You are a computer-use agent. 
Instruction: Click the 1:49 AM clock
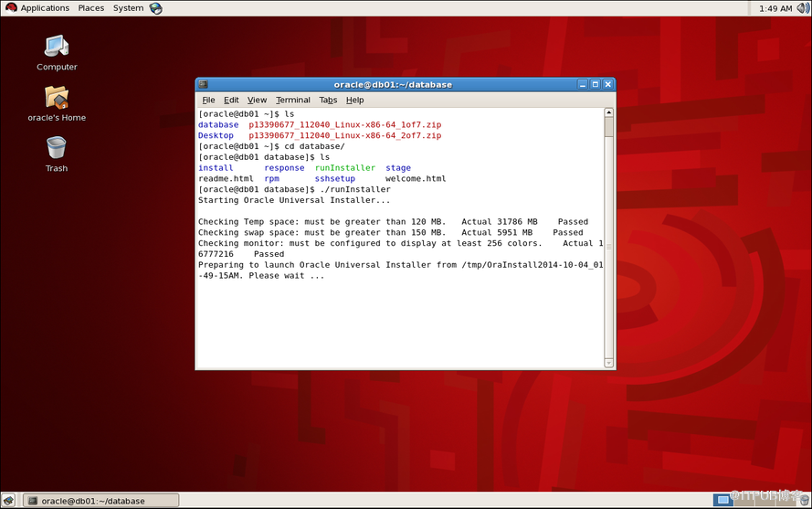(x=775, y=8)
